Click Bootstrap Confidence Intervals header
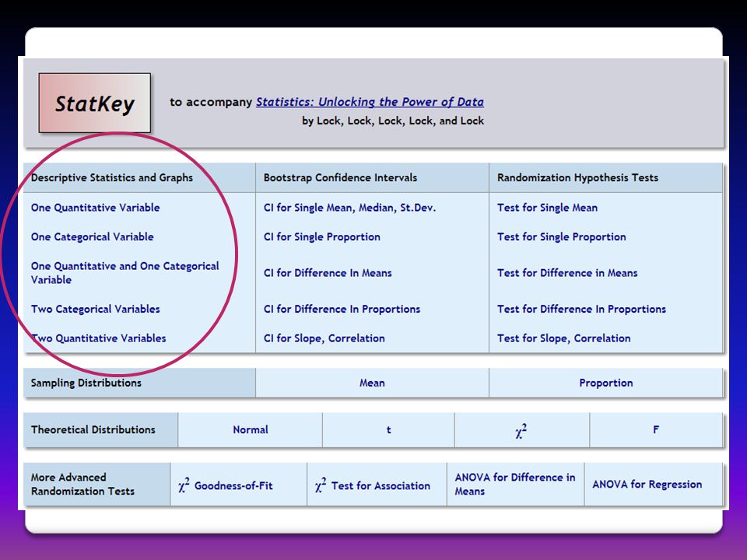The width and height of the screenshot is (747, 560). (x=340, y=177)
